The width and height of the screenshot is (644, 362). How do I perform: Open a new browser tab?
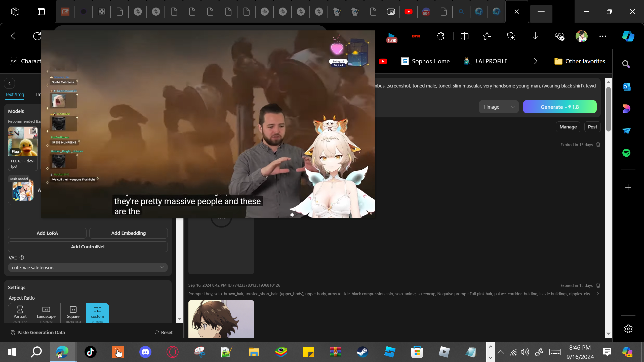point(541,12)
